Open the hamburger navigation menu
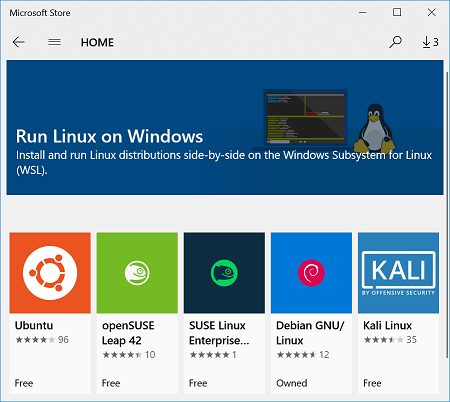Image resolution: width=450 pixels, height=402 pixels. (x=54, y=42)
